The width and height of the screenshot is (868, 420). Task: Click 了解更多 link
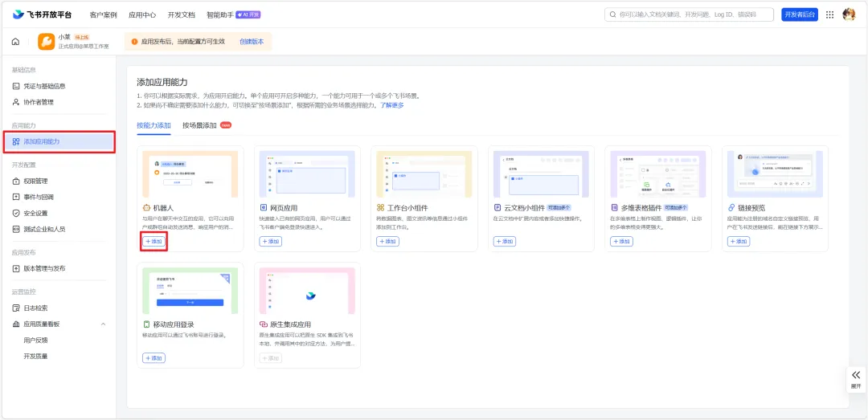pos(391,105)
